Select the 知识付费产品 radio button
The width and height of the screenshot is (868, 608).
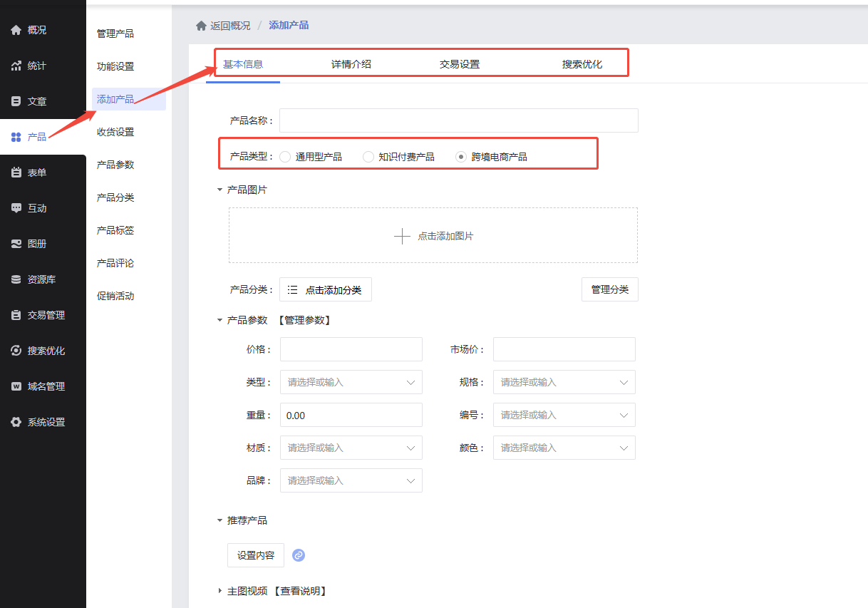(368, 157)
